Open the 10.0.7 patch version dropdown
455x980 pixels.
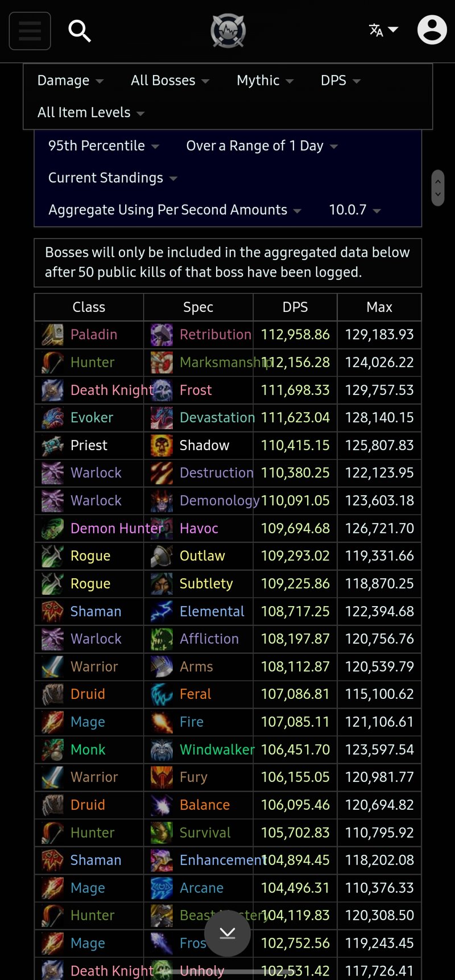coord(355,210)
